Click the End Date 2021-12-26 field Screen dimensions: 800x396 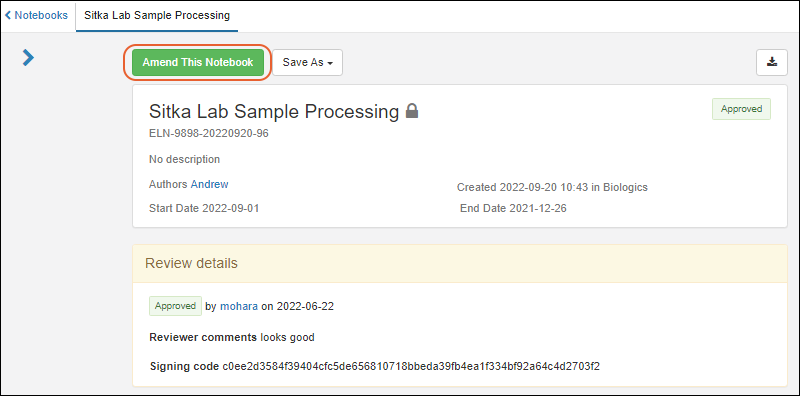513,208
